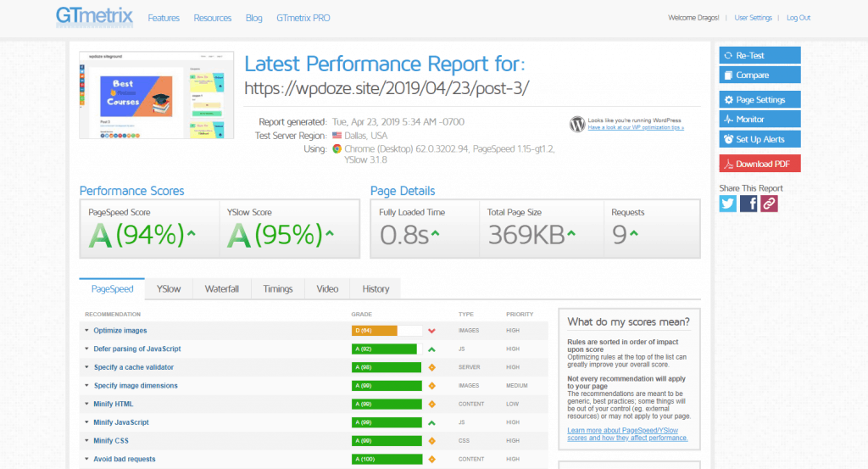Click orange diamond for Minify HTML
Viewport: 868px width, 469px height.
coord(431,405)
